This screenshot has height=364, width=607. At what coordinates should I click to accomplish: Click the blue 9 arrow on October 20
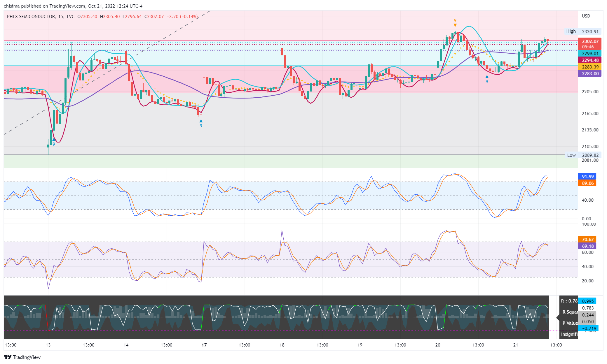click(x=487, y=77)
